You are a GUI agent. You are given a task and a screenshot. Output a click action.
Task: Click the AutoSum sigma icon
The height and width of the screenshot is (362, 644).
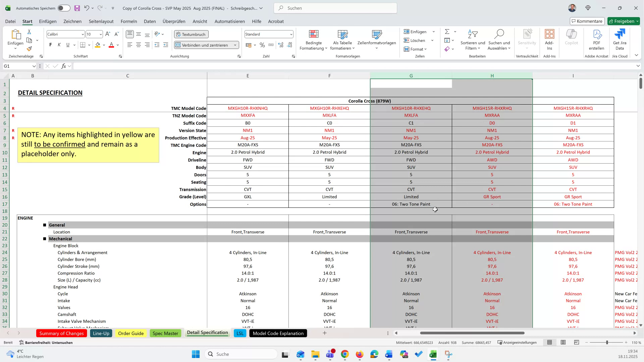pyautogui.click(x=448, y=32)
